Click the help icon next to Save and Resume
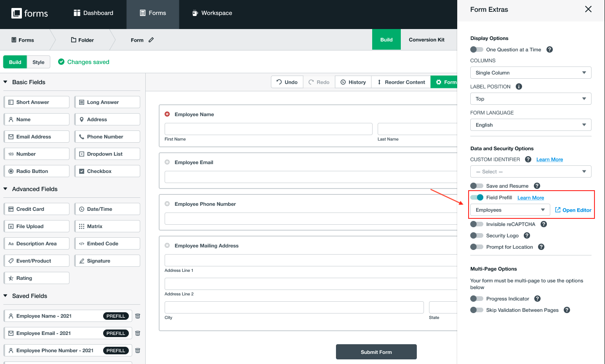 point(537,186)
